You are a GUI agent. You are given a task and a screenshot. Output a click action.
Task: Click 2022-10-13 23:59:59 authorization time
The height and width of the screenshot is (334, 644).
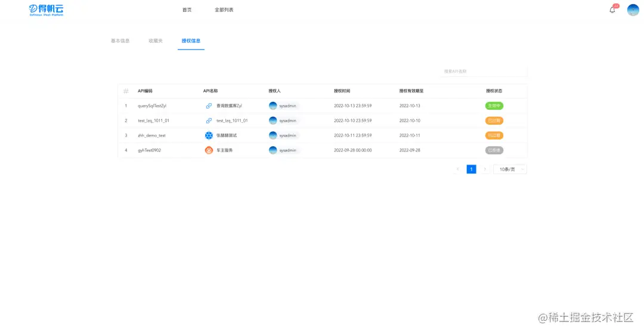click(x=353, y=106)
